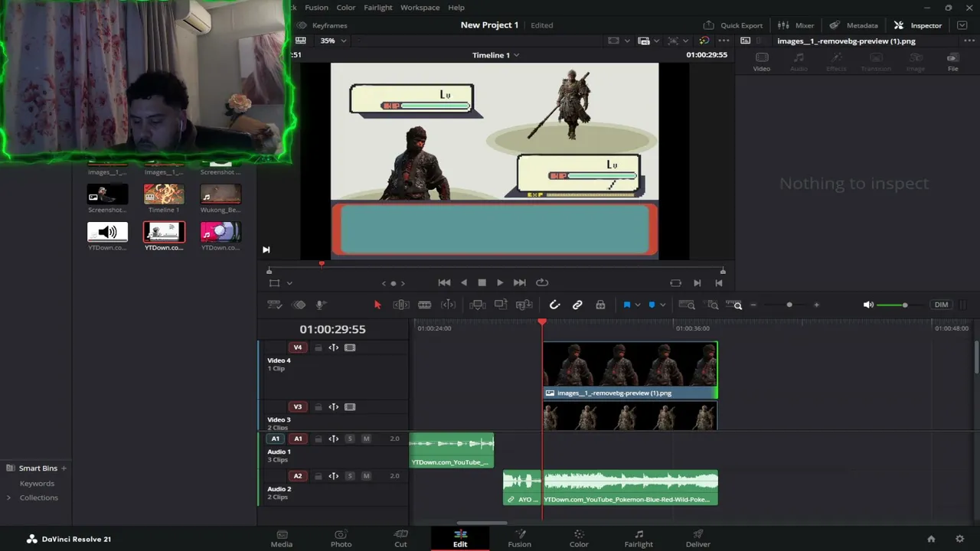Adjust the timeline zoom slider

[789, 305]
